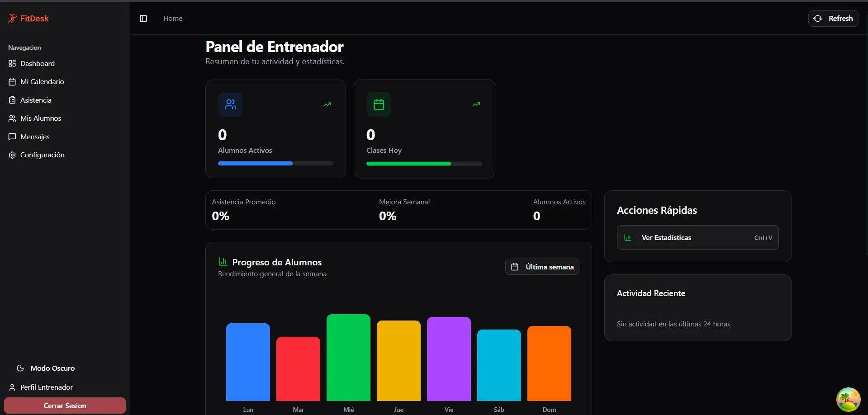This screenshot has height=415, width=868.
Task: Open Mensajes from the sidebar
Action: pyautogui.click(x=35, y=137)
